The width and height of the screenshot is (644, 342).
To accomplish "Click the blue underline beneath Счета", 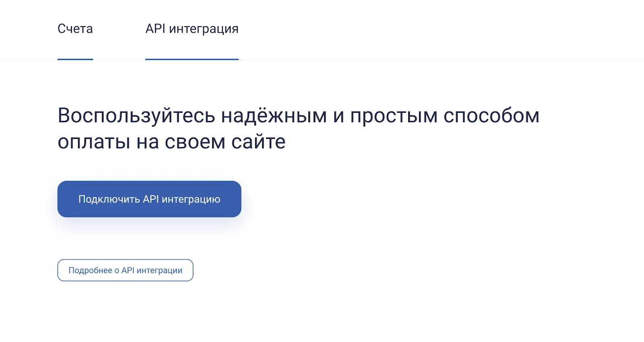I will 75,59.
